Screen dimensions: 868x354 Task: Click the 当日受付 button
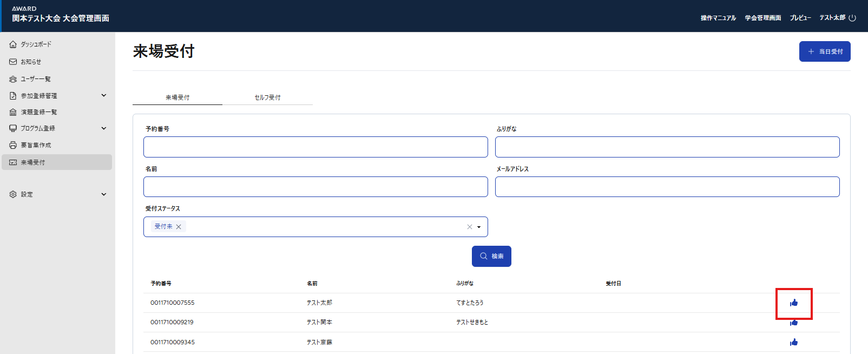[825, 51]
